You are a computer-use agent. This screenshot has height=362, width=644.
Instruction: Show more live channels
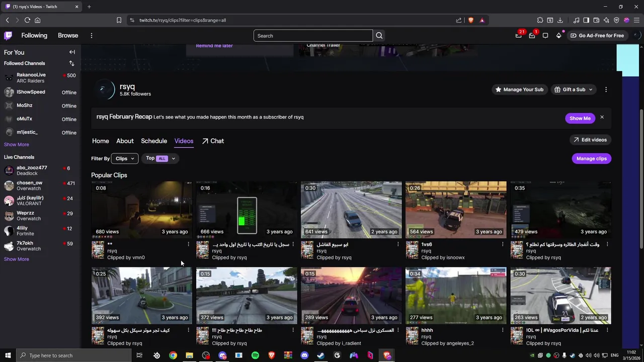click(17, 259)
